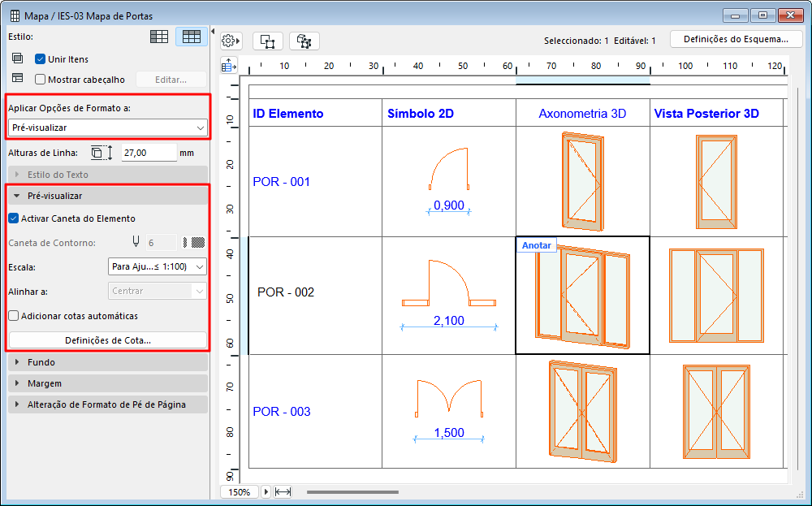The width and height of the screenshot is (812, 506).
Task: Open the Escala dropdown
Action: (x=158, y=266)
